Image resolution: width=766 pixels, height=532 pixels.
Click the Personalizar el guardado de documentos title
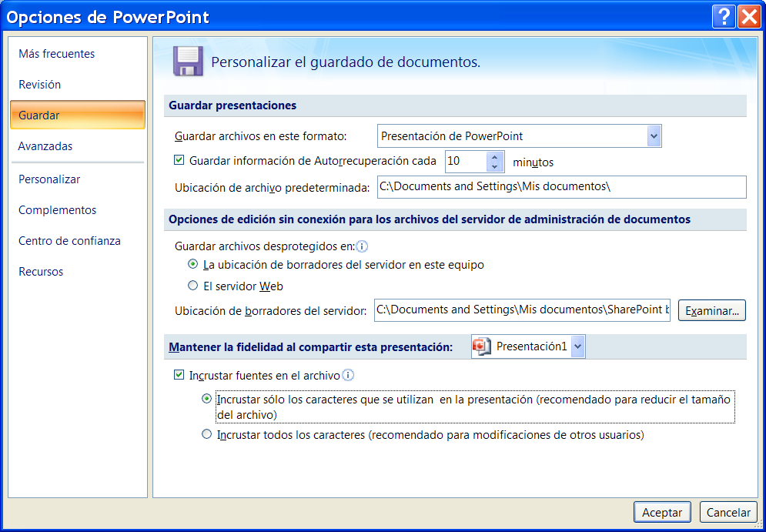point(346,62)
